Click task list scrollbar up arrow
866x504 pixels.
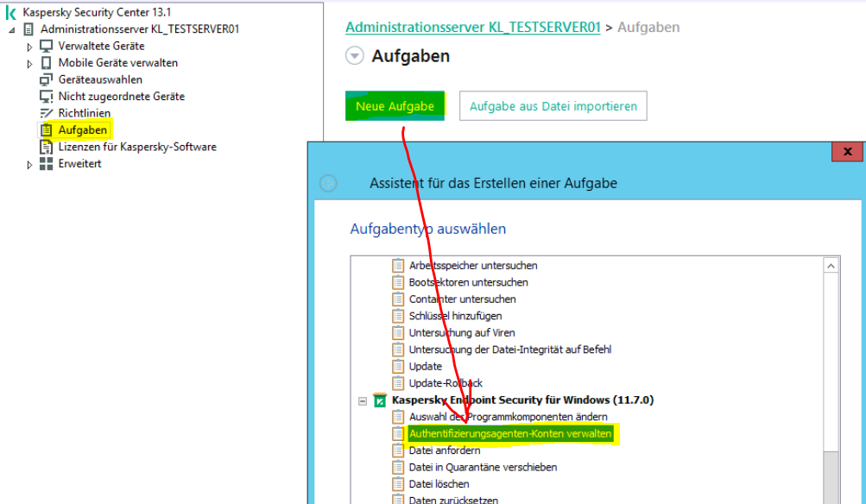pyautogui.click(x=831, y=266)
